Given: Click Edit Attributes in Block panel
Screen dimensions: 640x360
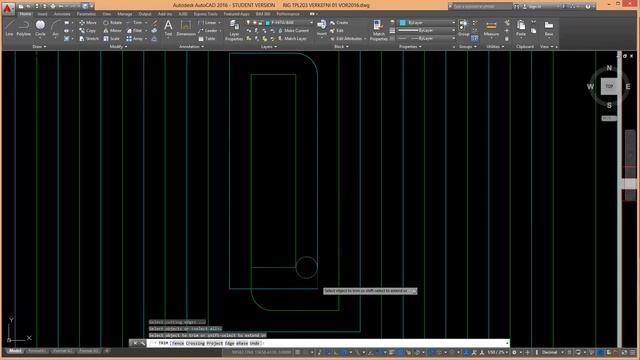Looking at the screenshot, I should 346,38.
